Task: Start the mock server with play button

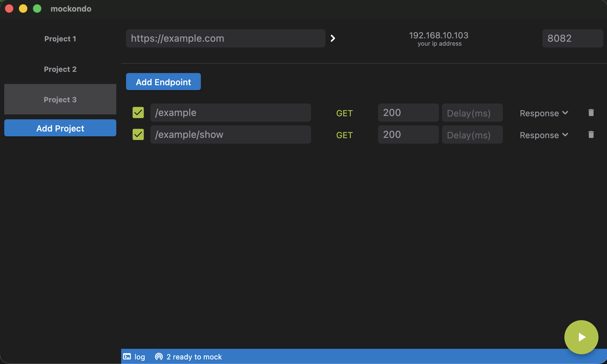Action: coord(581,337)
